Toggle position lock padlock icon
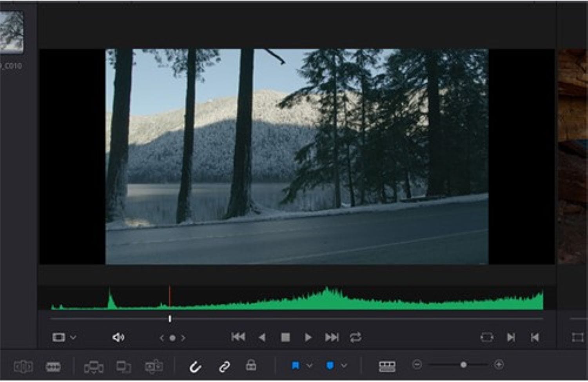Image resolution: width=588 pixels, height=382 pixels. pyautogui.click(x=251, y=366)
